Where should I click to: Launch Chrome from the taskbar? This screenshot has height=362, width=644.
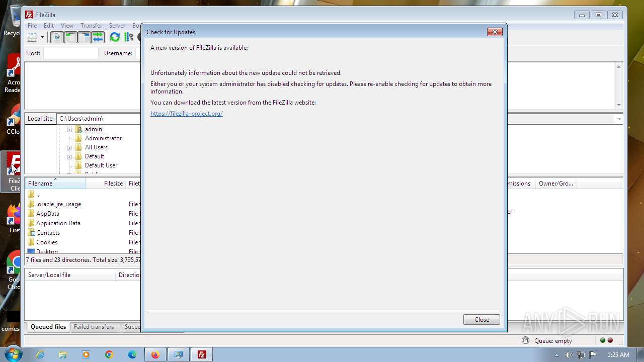click(109, 354)
